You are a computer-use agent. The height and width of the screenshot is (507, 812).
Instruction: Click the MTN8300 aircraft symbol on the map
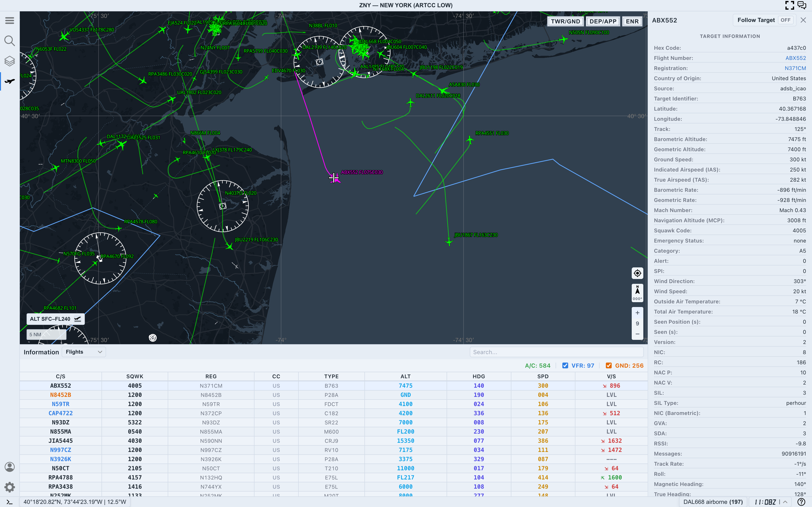click(55, 168)
